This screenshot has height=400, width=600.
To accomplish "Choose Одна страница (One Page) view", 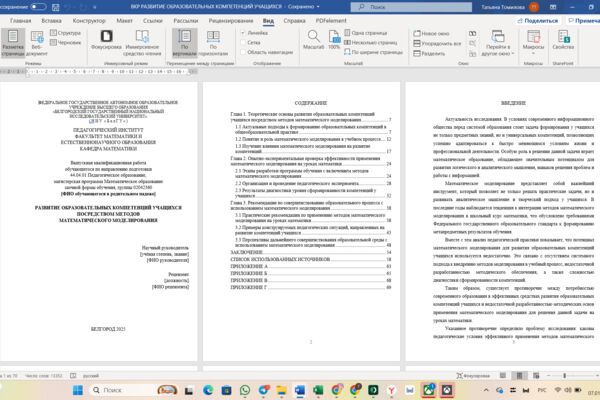I will 366,33.
